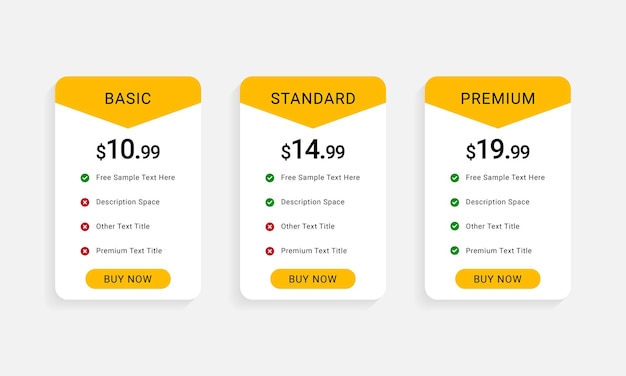Image resolution: width=626 pixels, height=376 pixels.
Task: Click Buy Now on the Basic plan
Action: point(128,279)
